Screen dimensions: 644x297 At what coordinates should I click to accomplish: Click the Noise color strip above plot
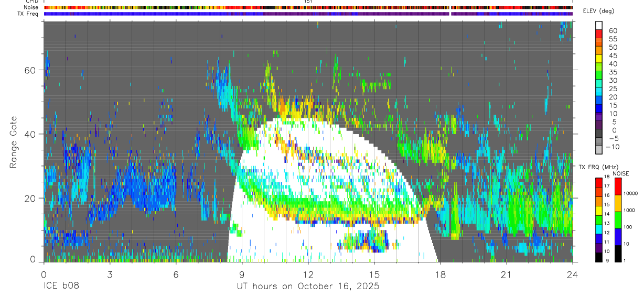pos(308,8)
